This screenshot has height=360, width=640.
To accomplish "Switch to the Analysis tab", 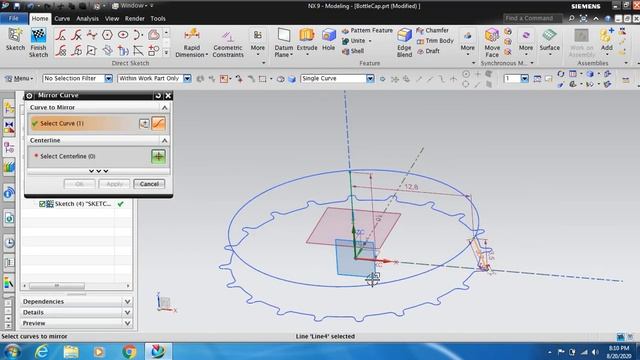I will click(x=87, y=19).
